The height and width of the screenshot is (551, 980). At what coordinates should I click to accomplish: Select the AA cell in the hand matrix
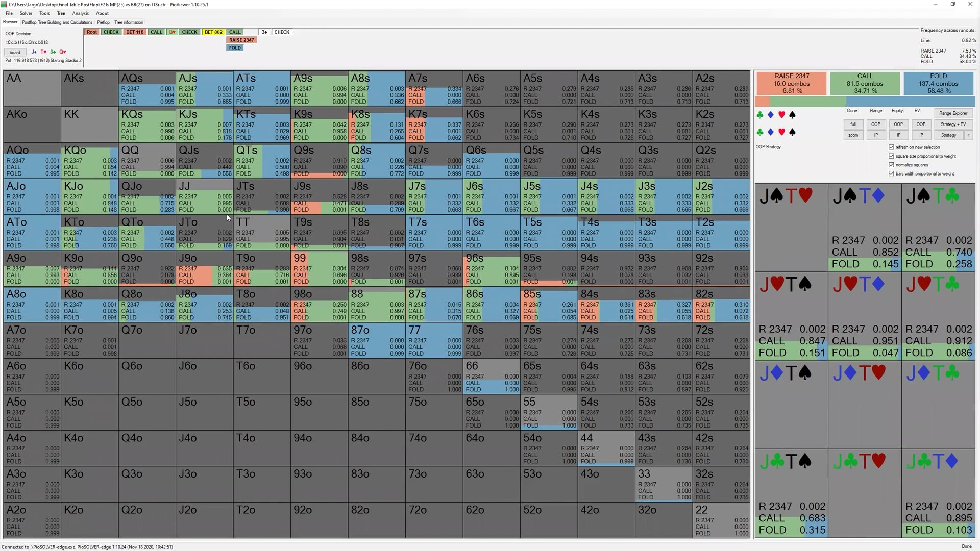pos(31,88)
